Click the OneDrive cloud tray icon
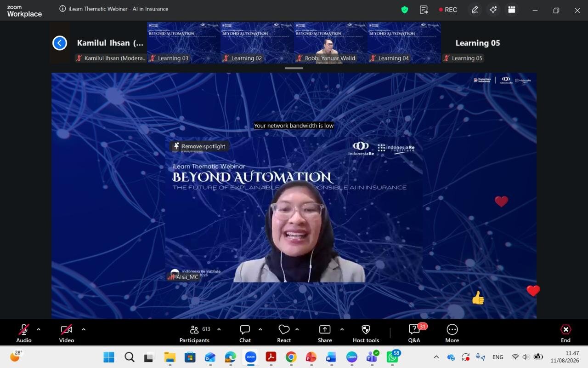The width and height of the screenshot is (588, 368). (451, 357)
